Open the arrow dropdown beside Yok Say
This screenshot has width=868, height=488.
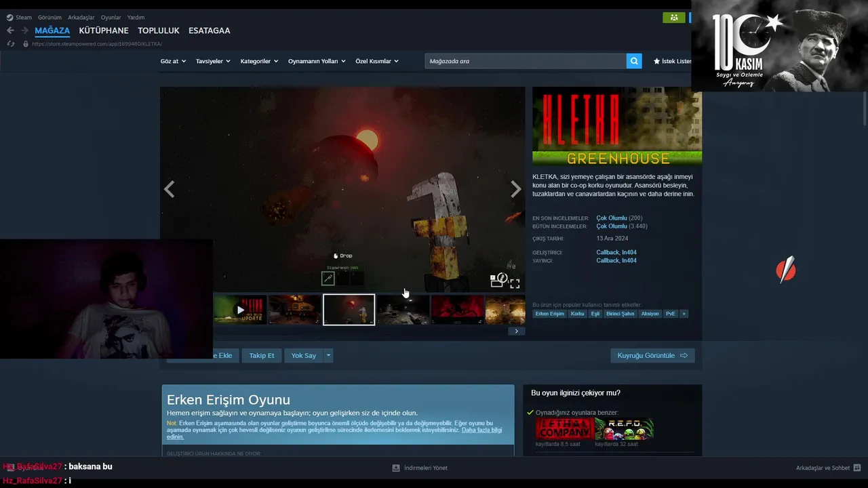[328, 355]
